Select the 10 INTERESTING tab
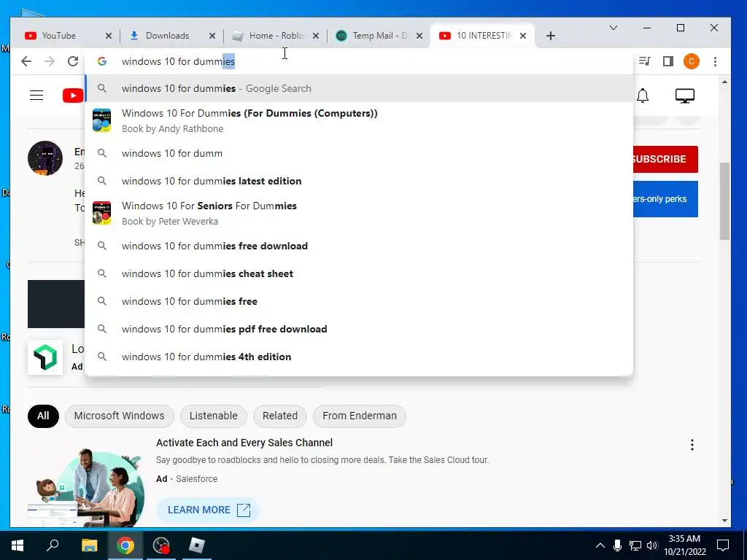Image resolution: width=747 pixels, height=560 pixels. [482, 36]
